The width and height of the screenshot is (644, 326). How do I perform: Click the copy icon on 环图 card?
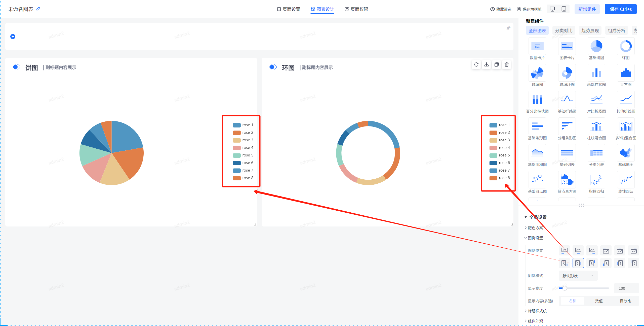click(x=497, y=65)
